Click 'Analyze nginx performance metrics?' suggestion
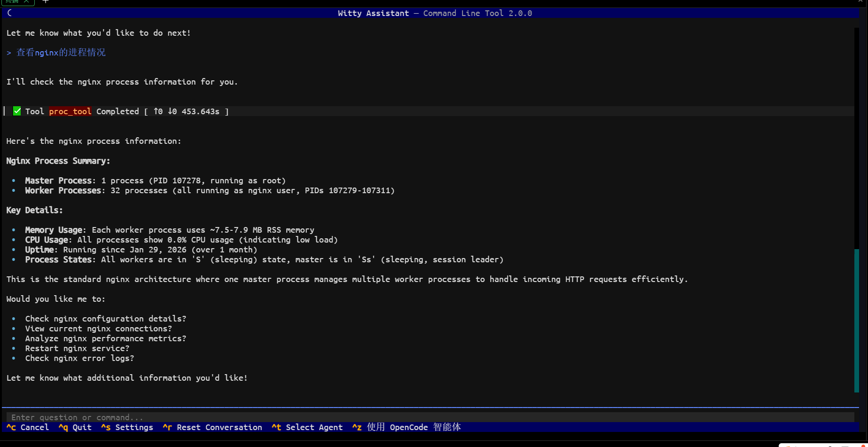Screen dimensions: 868x447 point(106,338)
